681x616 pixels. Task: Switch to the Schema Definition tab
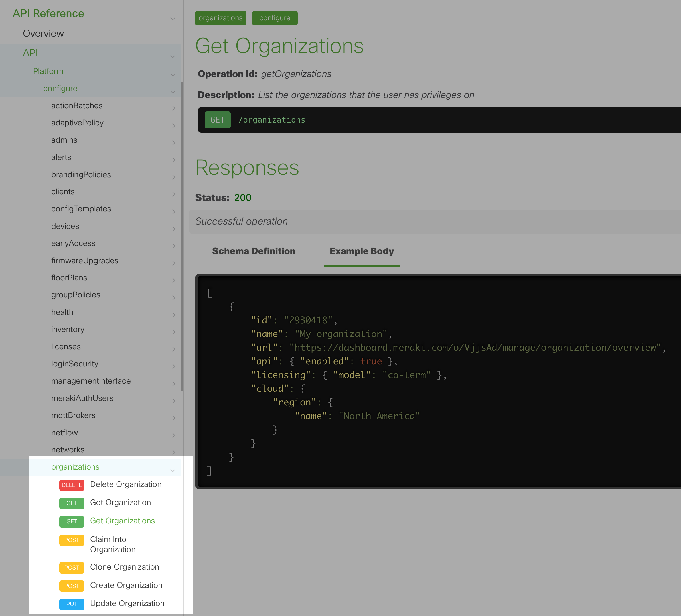(253, 251)
